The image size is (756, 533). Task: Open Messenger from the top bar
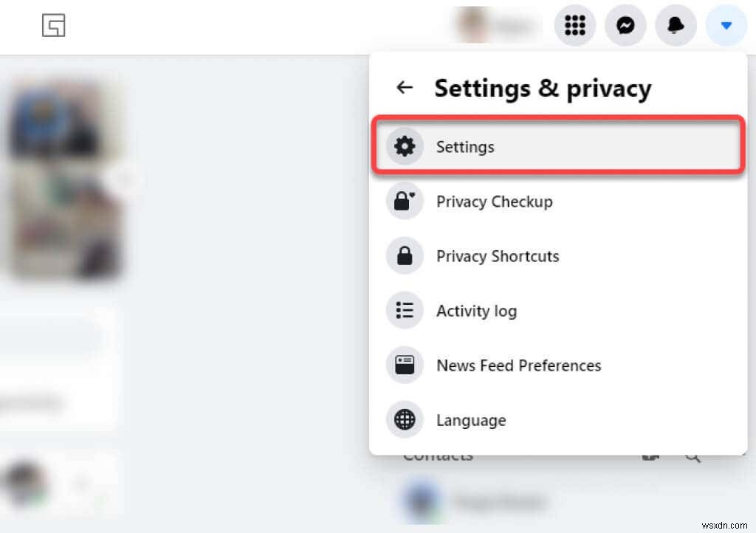625,25
